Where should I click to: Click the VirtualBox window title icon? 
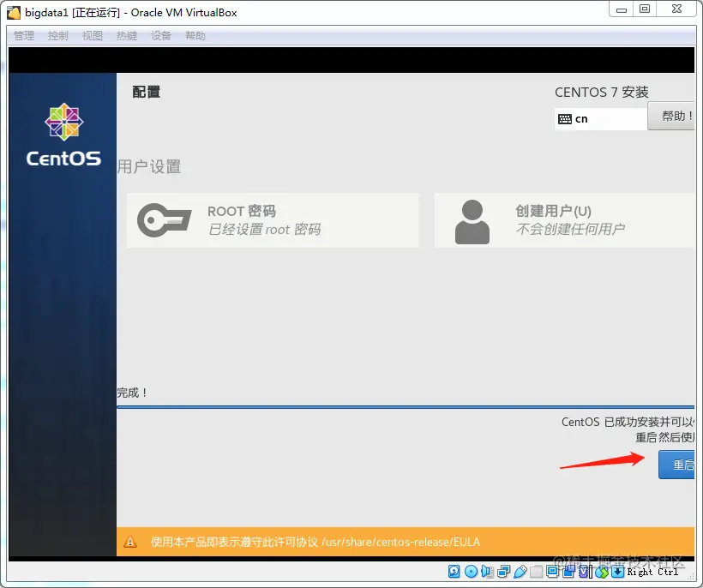click(14, 13)
